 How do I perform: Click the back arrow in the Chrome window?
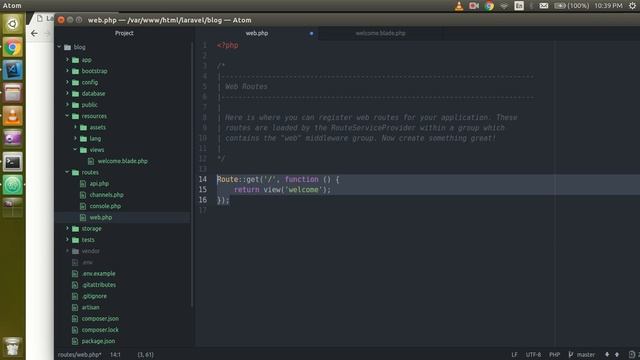pos(34,33)
